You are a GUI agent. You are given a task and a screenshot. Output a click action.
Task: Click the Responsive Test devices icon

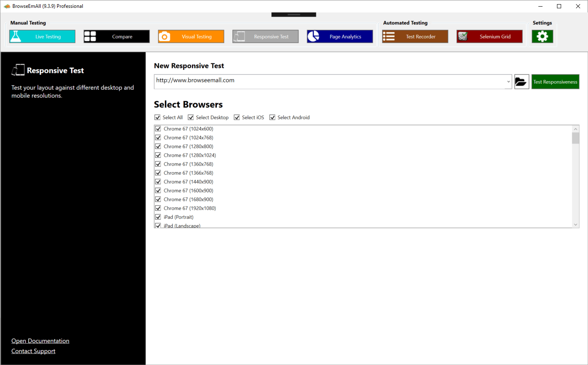pos(239,36)
